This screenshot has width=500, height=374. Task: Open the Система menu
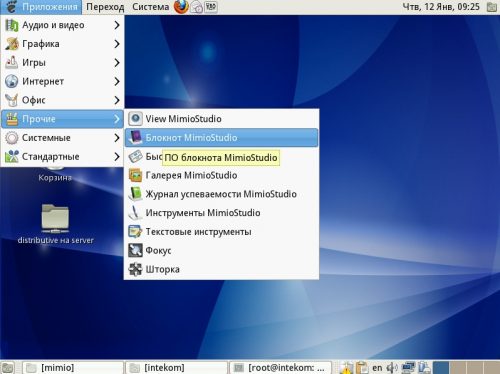pyautogui.click(x=150, y=7)
